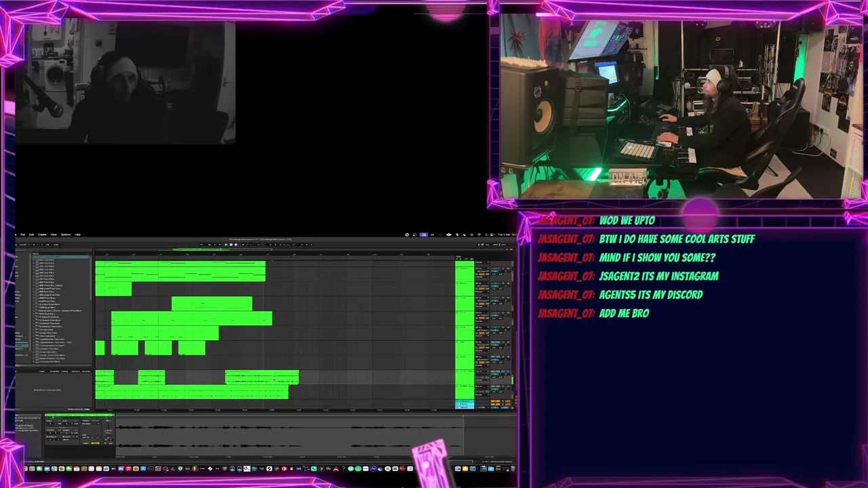Click the beat-time ruler above the tracks
The width and height of the screenshot is (868, 488).
pyautogui.click(x=275, y=254)
